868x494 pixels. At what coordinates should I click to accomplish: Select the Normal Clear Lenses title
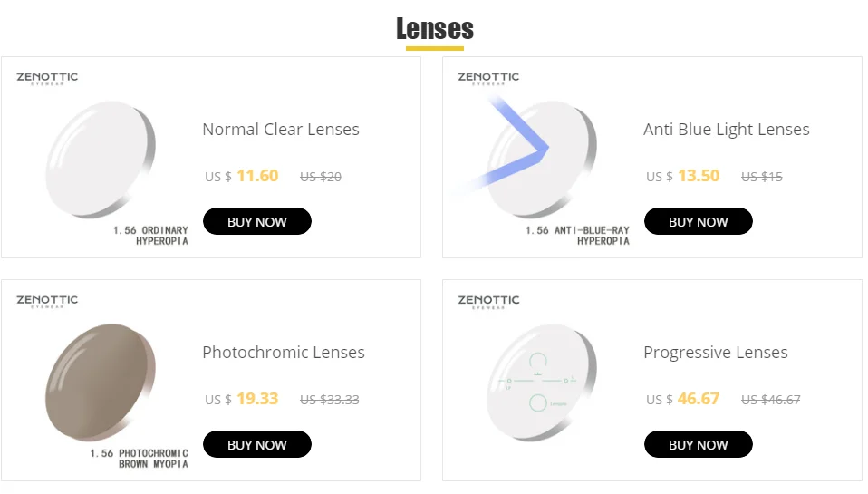(x=281, y=129)
